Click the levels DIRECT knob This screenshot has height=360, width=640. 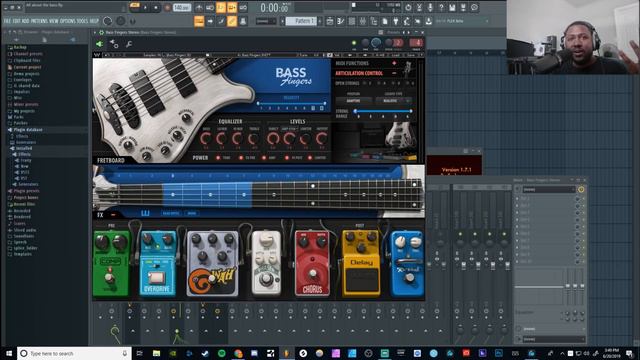click(273, 139)
